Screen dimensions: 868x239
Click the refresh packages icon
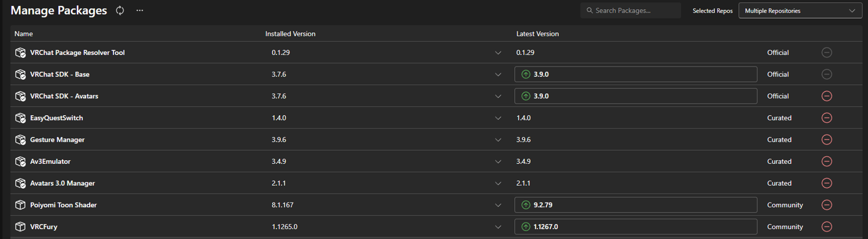tap(120, 10)
